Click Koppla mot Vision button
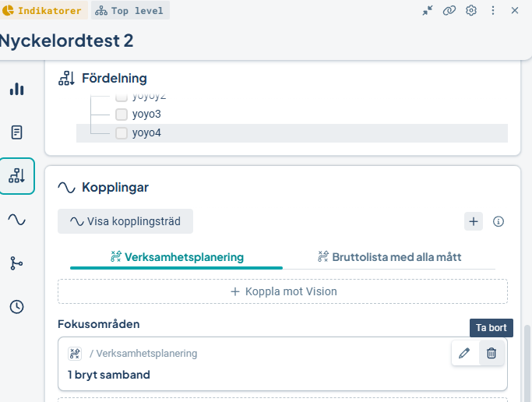 pos(283,291)
